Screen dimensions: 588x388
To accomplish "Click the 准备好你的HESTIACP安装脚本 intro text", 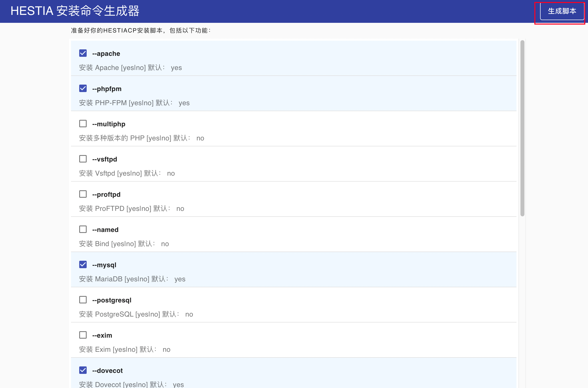I will 141,31.
